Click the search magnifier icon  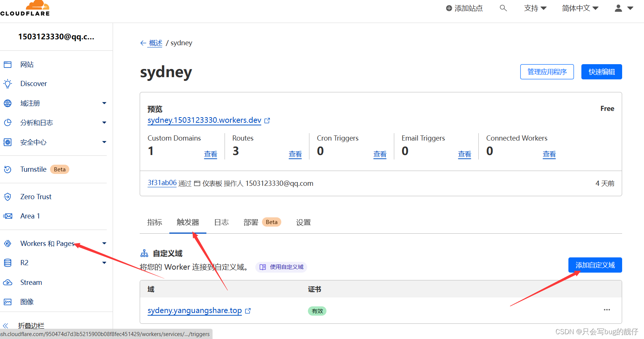click(x=503, y=8)
